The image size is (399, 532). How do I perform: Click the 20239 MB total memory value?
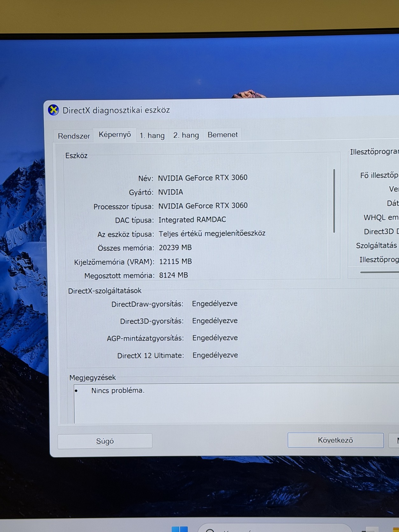[175, 247]
